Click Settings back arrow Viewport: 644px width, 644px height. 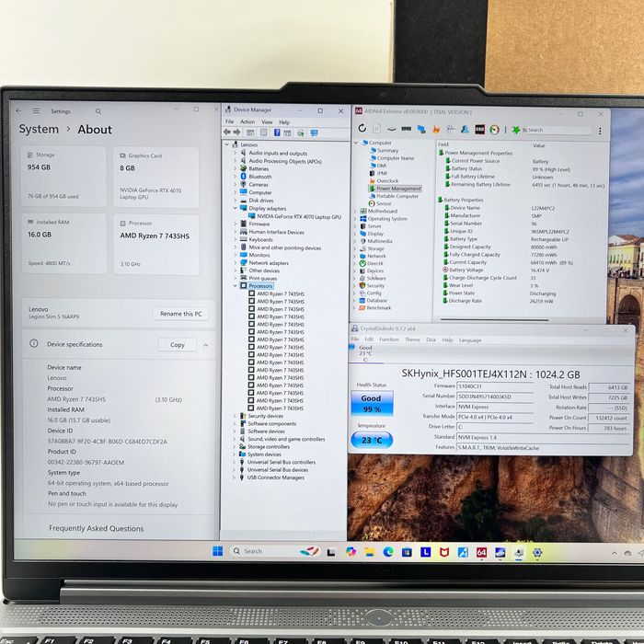18,111
